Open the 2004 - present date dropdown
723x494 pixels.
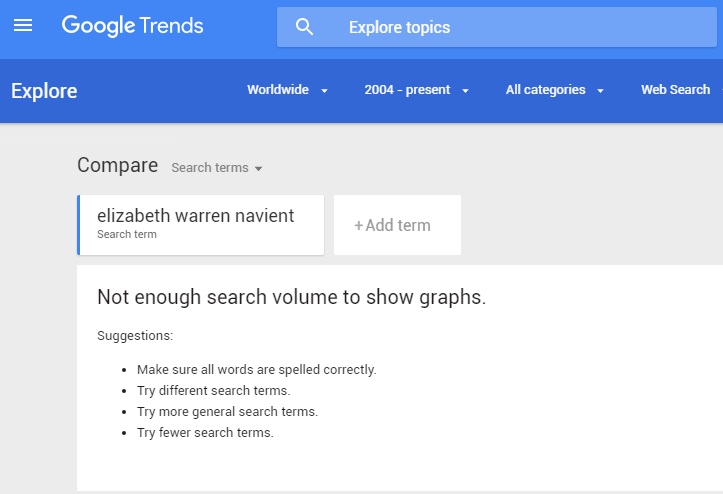[x=416, y=89]
